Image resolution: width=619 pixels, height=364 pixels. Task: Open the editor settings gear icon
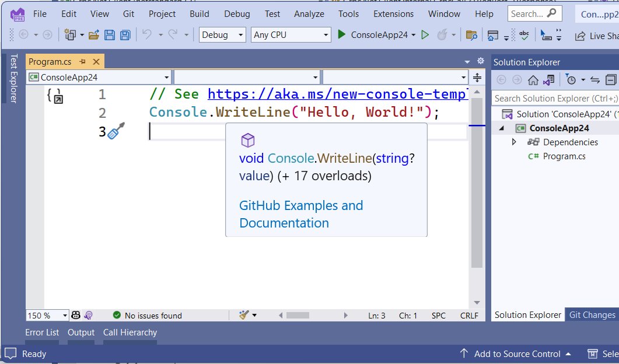(x=480, y=61)
